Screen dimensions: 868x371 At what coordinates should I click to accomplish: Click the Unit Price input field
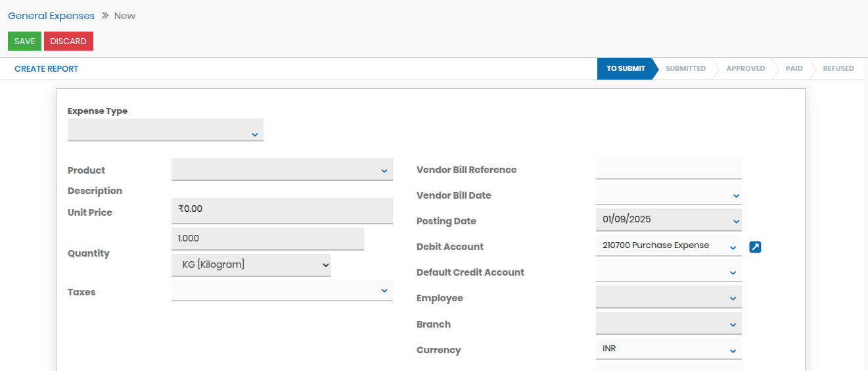(x=281, y=209)
